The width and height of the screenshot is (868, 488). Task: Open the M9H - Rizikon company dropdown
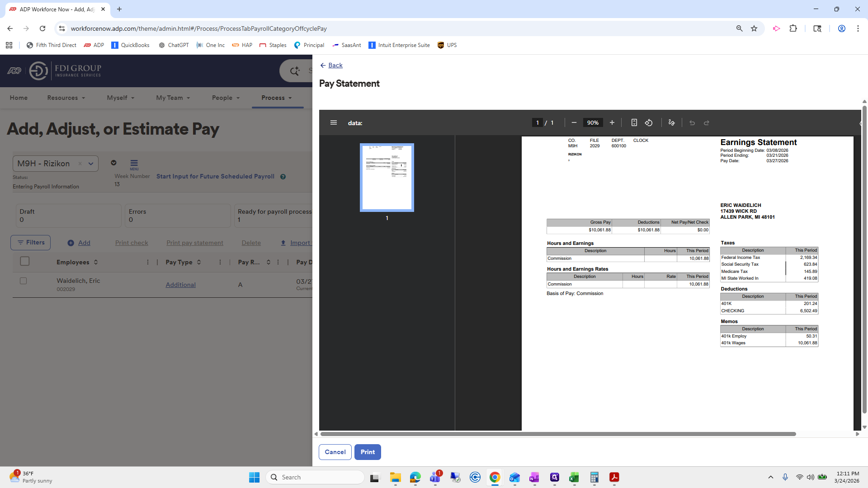click(91, 164)
